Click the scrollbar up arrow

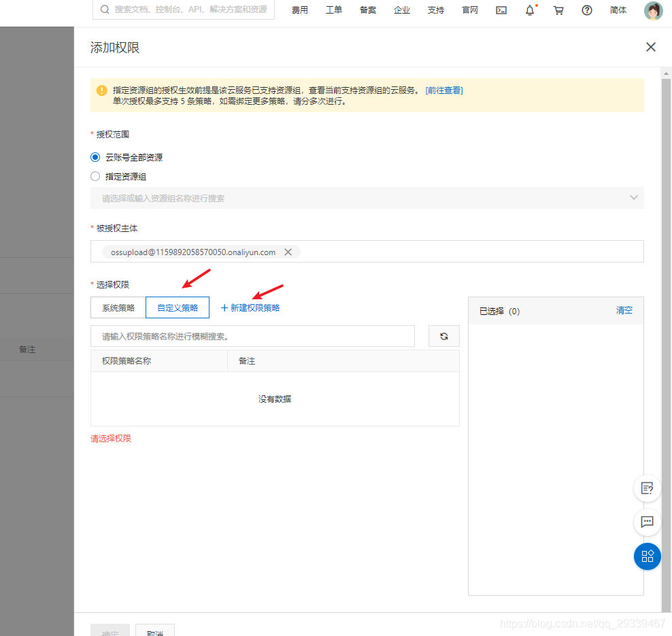pyautogui.click(x=666, y=73)
